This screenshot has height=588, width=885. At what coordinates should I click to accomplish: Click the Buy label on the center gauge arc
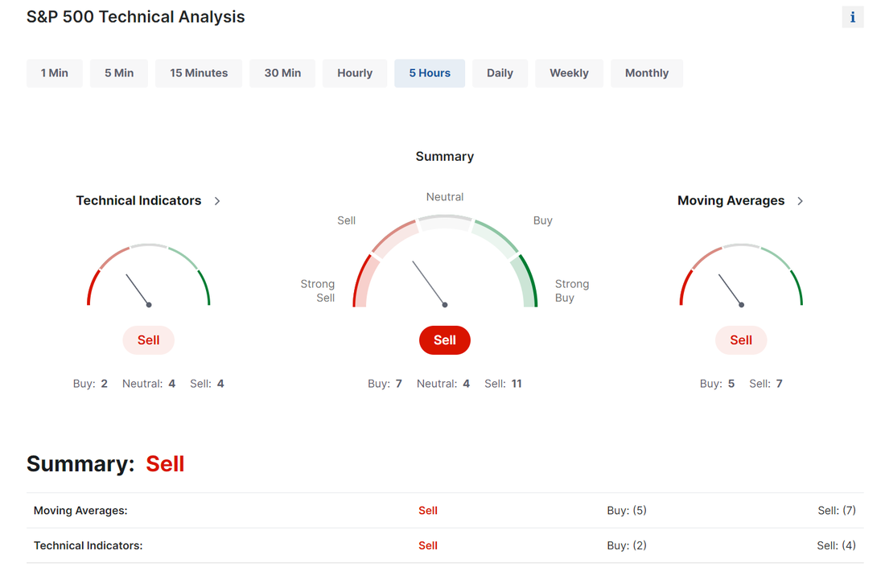(543, 220)
